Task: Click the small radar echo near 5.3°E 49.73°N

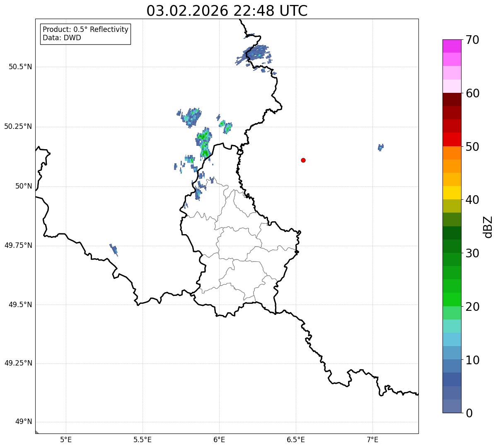Action: point(114,250)
